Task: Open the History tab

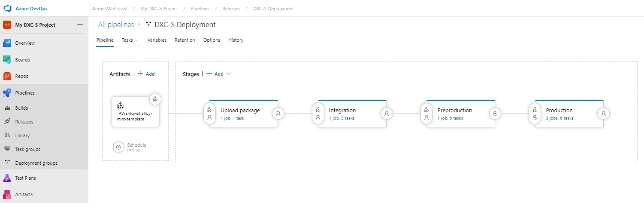Action: click(x=236, y=40)
